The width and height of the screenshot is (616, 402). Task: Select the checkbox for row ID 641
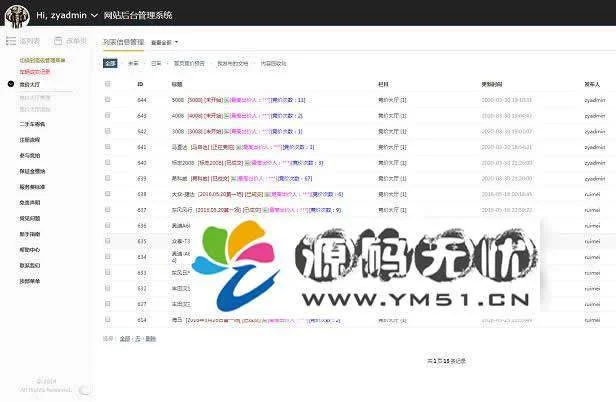[108, 147]
